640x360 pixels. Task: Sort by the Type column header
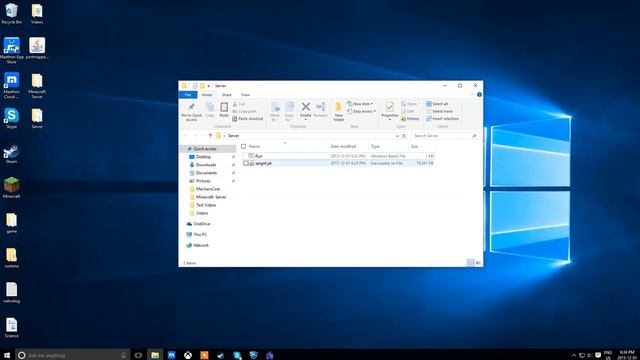pyautogui.click(x=375, y=146)
